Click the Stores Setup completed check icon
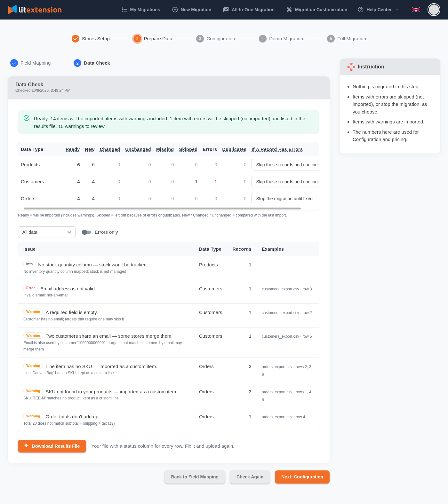 (x=76, y=39)
